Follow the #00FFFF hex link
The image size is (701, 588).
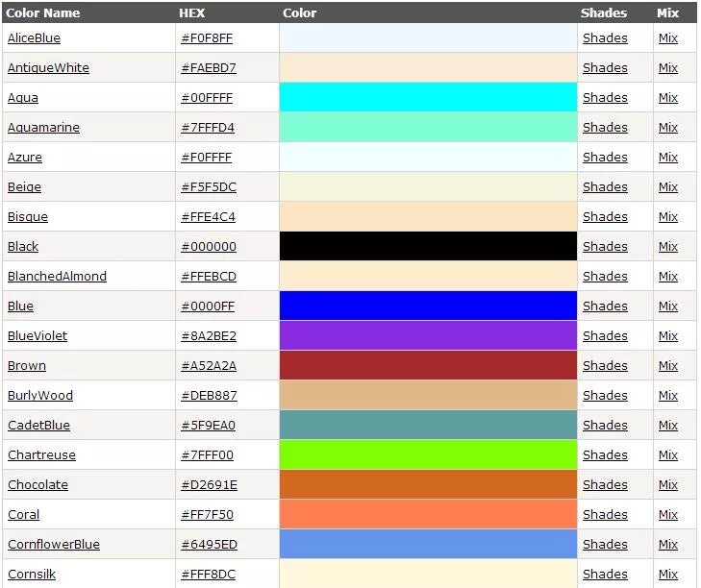(207, 97)
